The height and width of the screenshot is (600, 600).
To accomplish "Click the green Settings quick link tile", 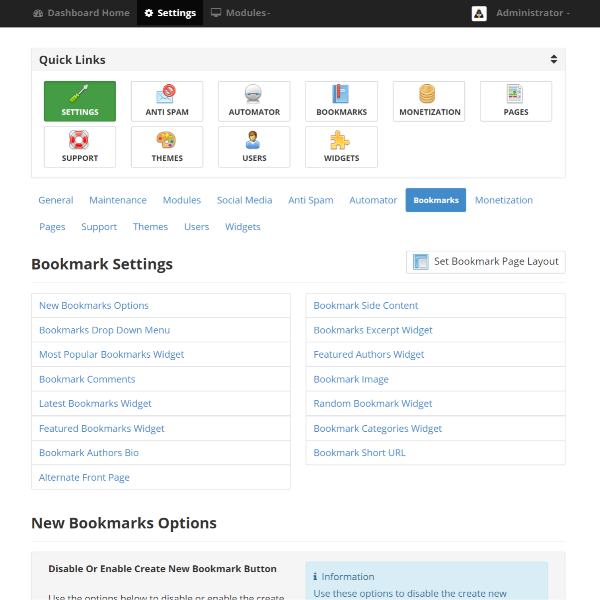I will (80, 101).
